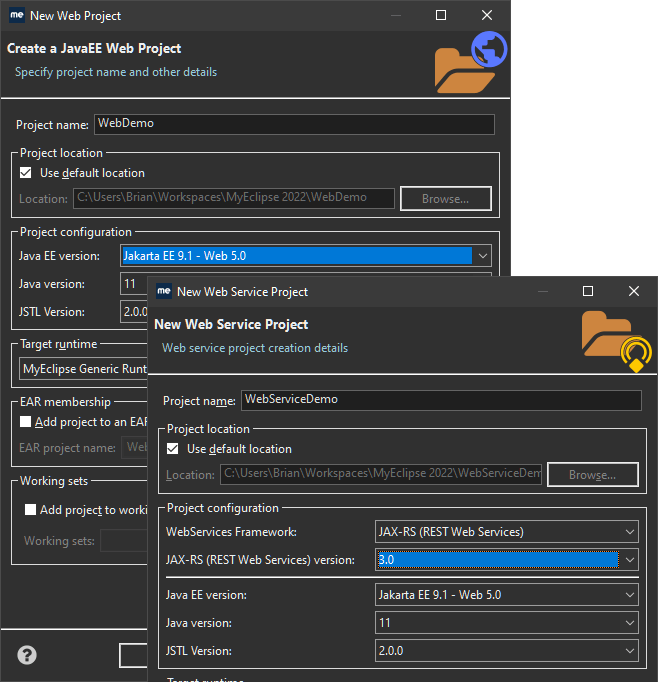Click the partially hidden button beside help icon
The height and width of the screenshot is (682, 658).
134,655
